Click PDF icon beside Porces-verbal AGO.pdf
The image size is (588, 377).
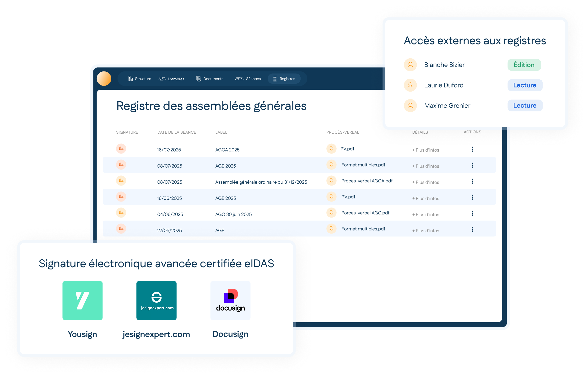(x=331, y=213)
